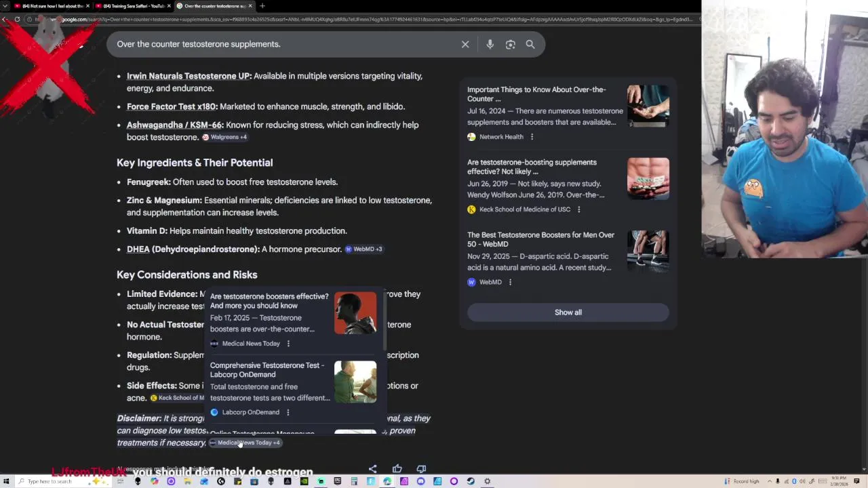Clear the search box with the X icon

pyautogui.click(x=465, y=44)
